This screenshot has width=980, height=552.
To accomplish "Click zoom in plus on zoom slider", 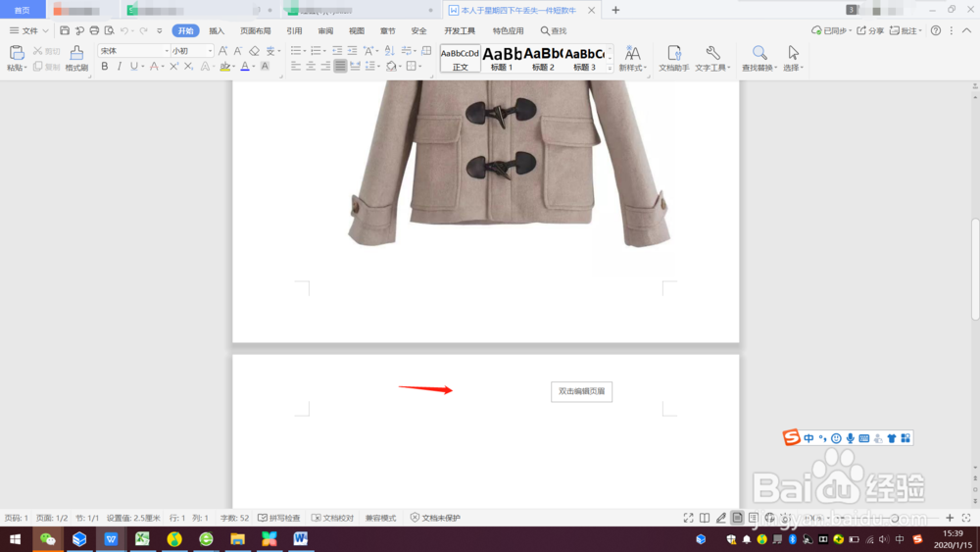I will coord(950,518).
